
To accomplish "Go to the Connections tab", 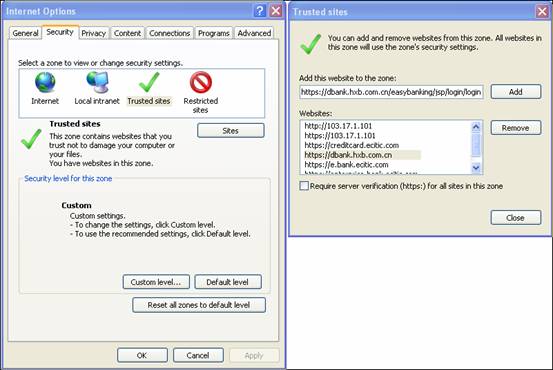I will coord(170,33).
